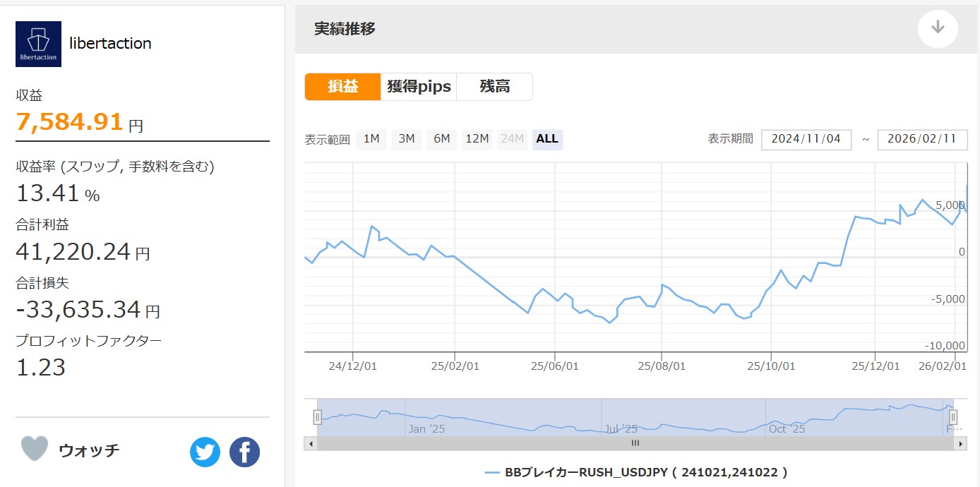The height and width of the screenshot is (487, 980).
Task: Click the libertaction logo icon
Action: [38, 44]
